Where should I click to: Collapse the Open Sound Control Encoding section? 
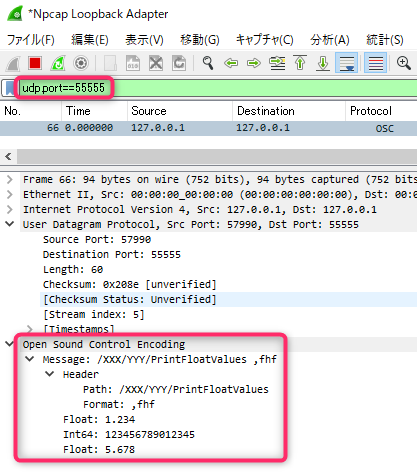point(10,344)
